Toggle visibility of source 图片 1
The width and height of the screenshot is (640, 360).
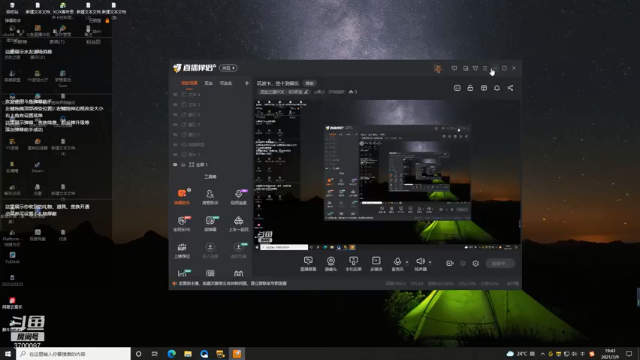coord(175,154)
